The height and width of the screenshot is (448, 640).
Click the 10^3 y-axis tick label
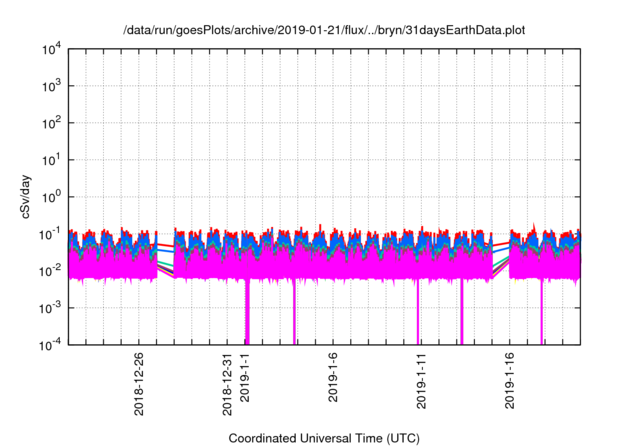(52, 86)
